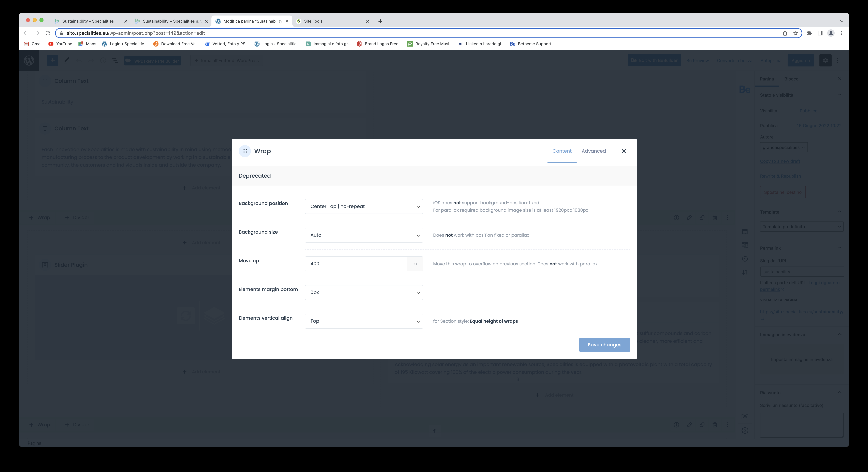This screenshot has height=472, width=868.
Task: Open the Background position dropdown
Action: click(x=364, y=206)
